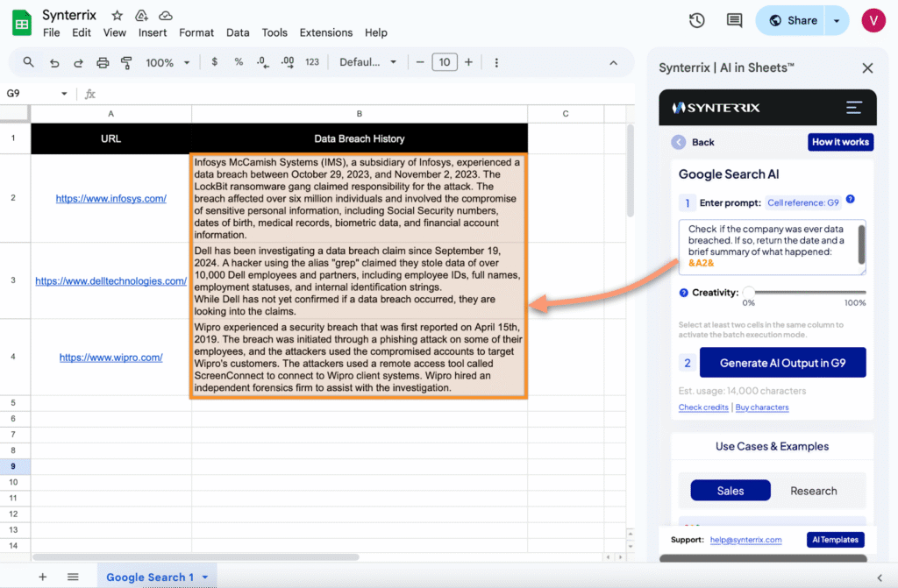Viewport: 898px width, 588px height.
Task: Open the wipro.com URL link
Action: [111, 358]
